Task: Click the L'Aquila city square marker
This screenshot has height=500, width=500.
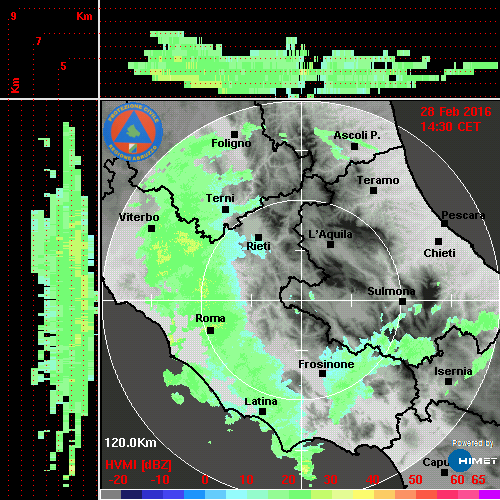Action: [x=330, y=244]
